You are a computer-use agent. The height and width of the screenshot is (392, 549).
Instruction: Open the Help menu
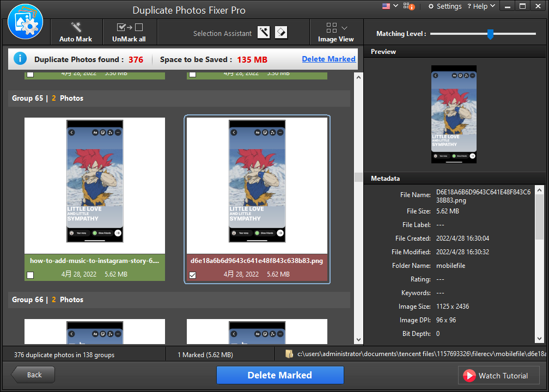481,7
